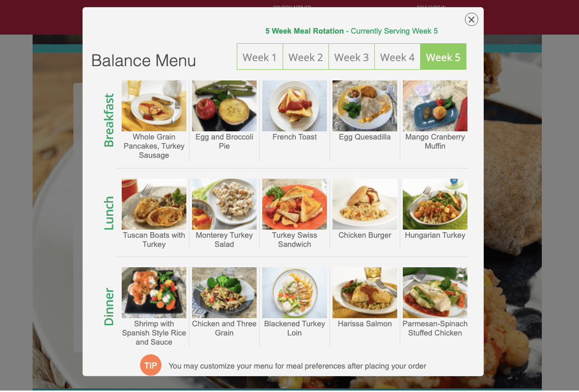Open the Week 3 menu tab
Viewport: 579px width, 392px height.
click(351, 57)
